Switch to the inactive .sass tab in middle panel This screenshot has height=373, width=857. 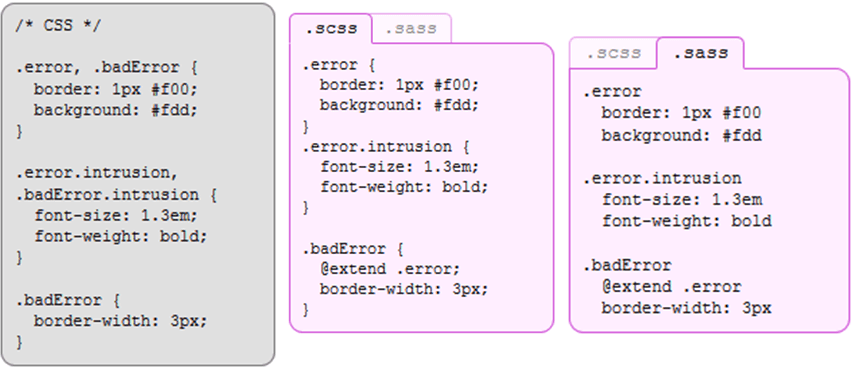(412, 28)
